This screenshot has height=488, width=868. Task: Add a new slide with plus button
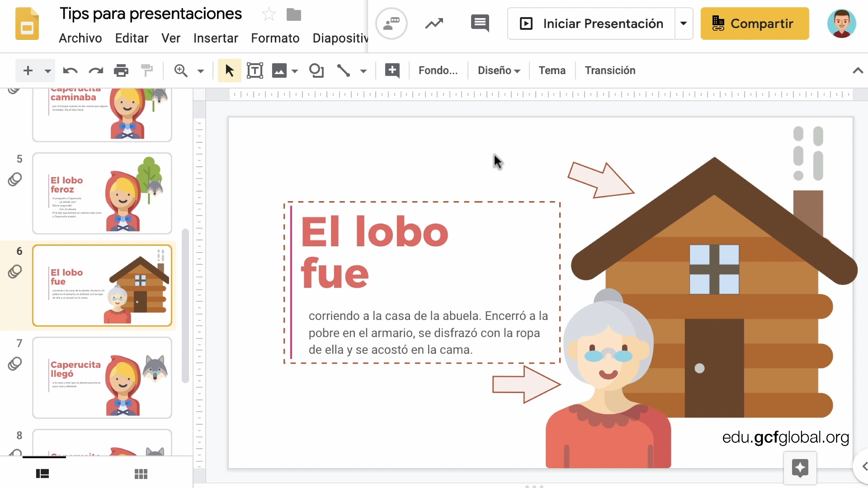pos(28,71)
